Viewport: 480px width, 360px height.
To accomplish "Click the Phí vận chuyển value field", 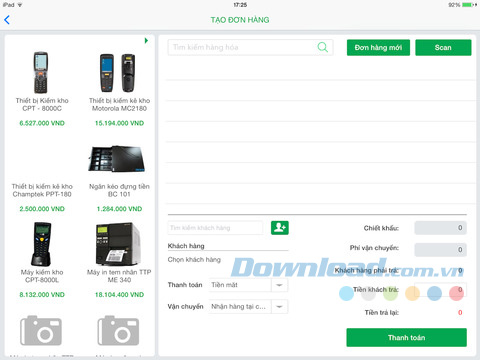I will [x=440, y=250].
